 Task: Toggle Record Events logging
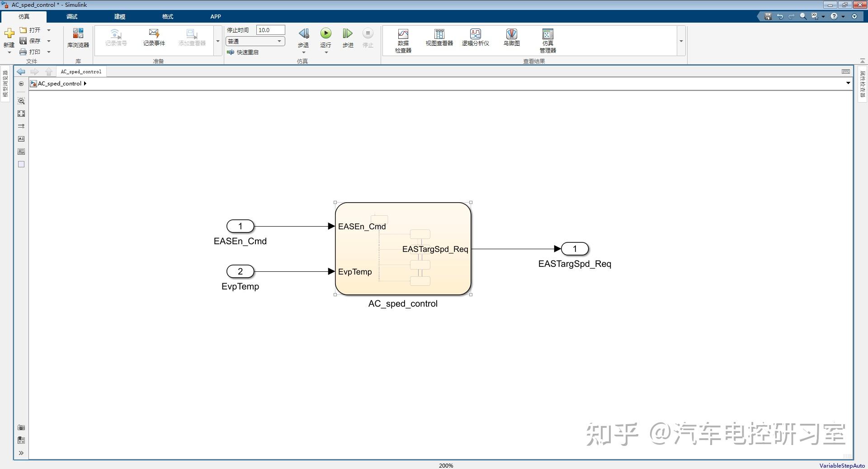pos(154,38)
